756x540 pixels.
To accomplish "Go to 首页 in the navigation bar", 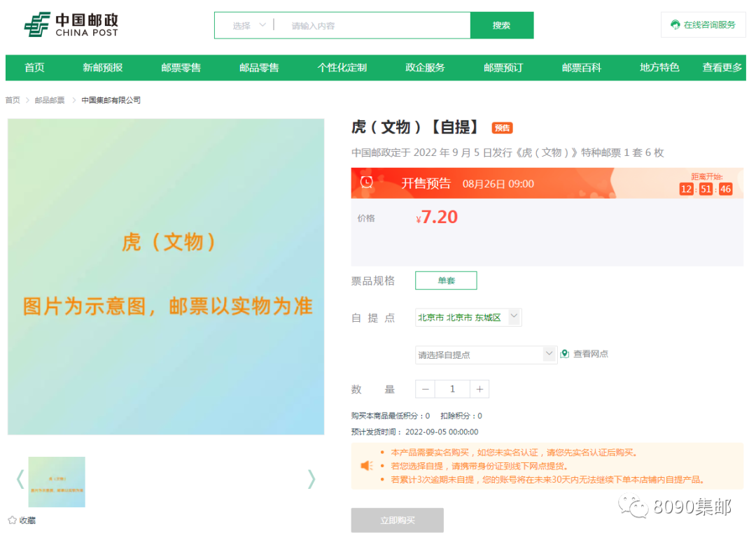I will (35, 67).
